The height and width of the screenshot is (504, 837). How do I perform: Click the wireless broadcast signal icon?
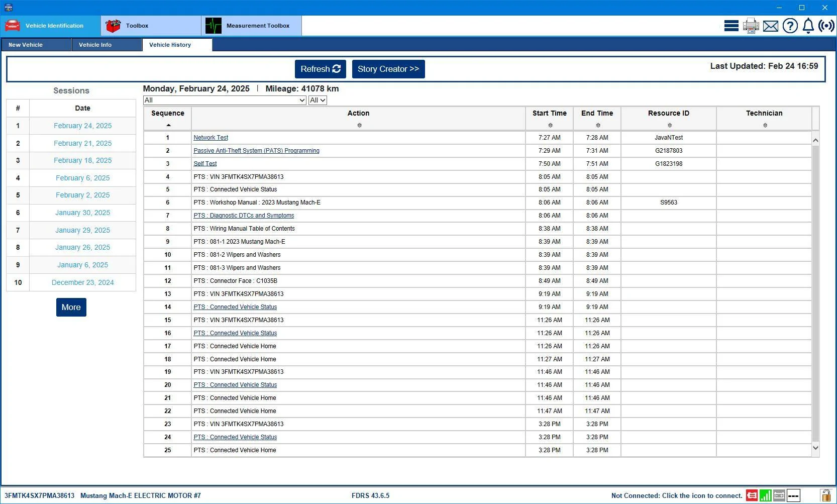coord(826,26)
